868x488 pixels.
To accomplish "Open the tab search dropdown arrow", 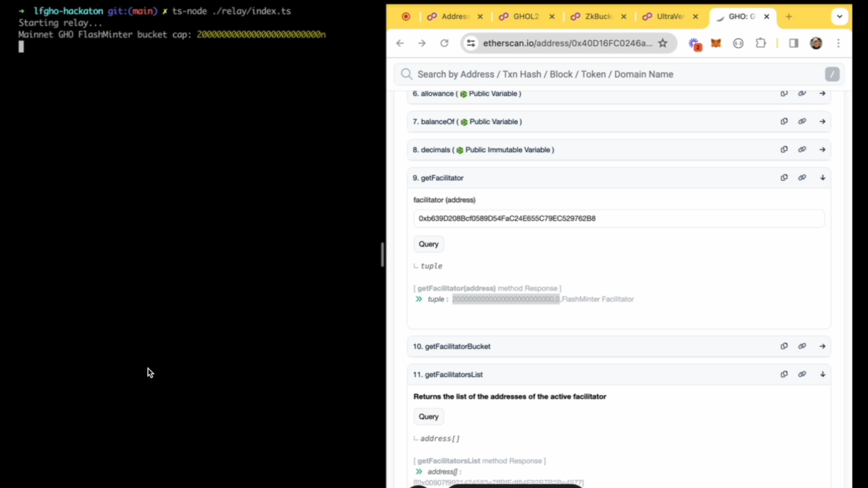I will coord(840,17).
